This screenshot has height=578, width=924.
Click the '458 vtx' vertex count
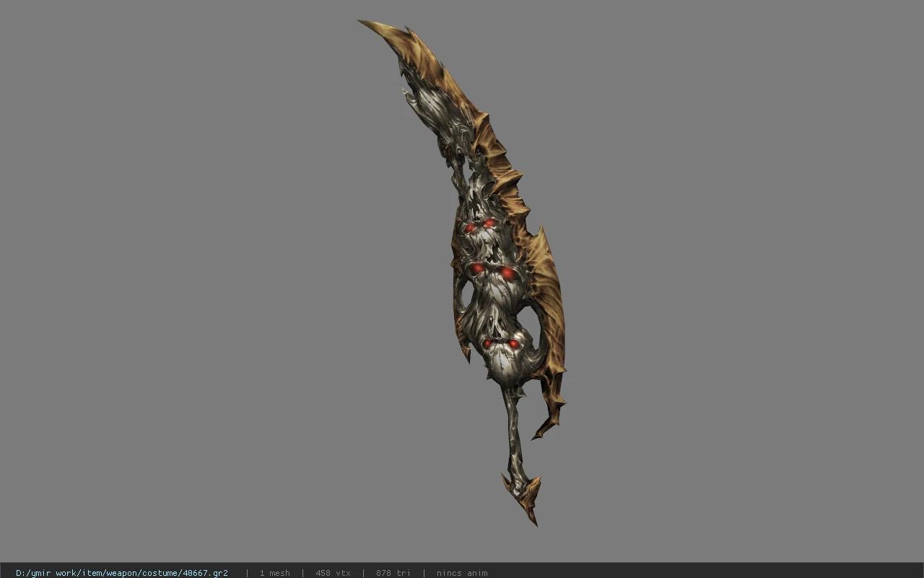click(x=333, y=573)
